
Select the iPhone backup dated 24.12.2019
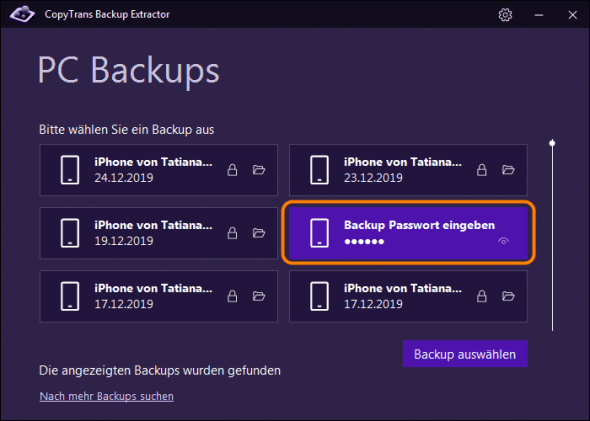pos(159,170)
